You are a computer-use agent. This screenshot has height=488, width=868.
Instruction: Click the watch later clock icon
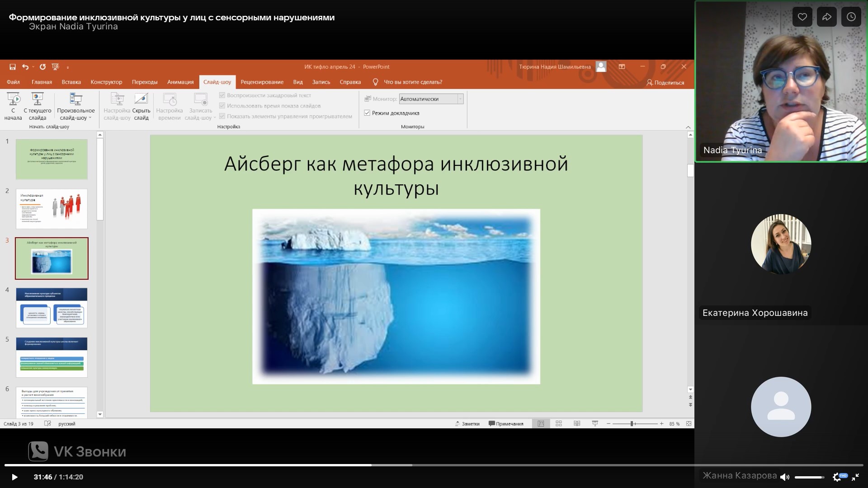pyautogui.click(x=851, y=17)
